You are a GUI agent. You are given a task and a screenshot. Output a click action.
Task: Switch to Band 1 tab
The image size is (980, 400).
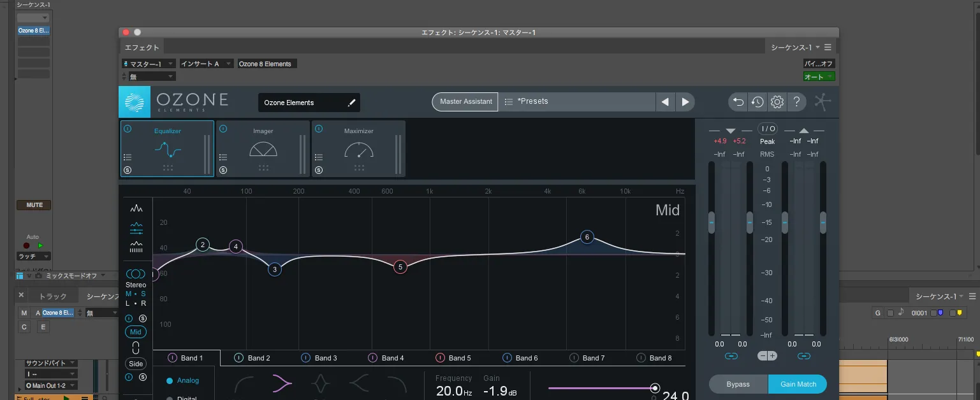tap(186, 358)
